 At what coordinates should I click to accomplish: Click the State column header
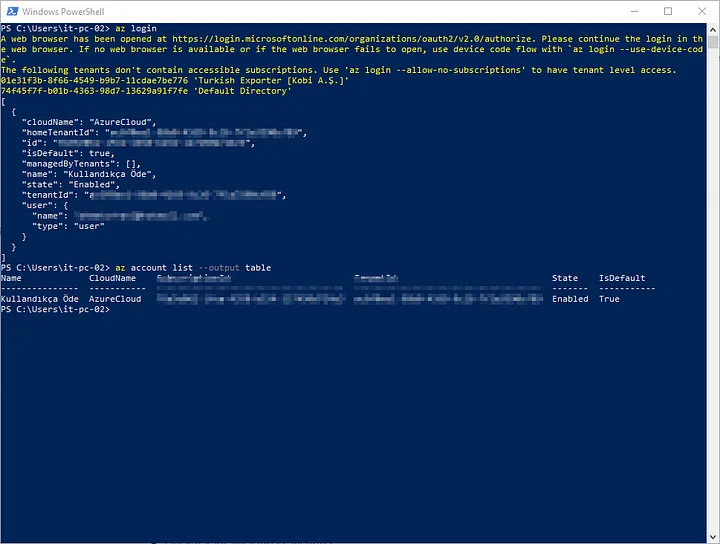pos(564,278)
